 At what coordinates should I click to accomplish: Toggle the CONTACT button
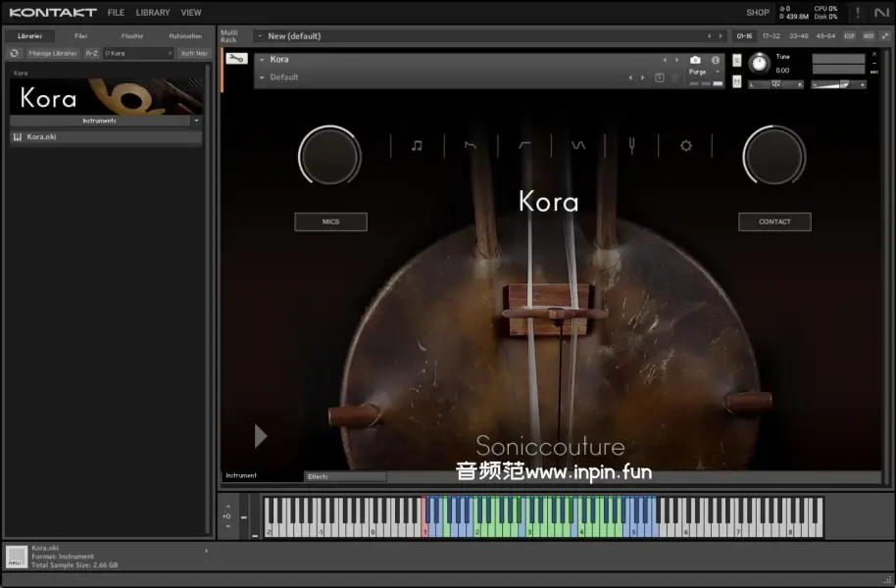coord(774,221)
